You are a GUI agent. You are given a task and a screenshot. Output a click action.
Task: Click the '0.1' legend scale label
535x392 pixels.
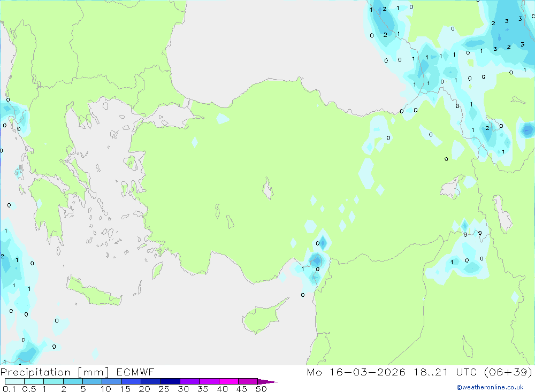tap(9, 389)
